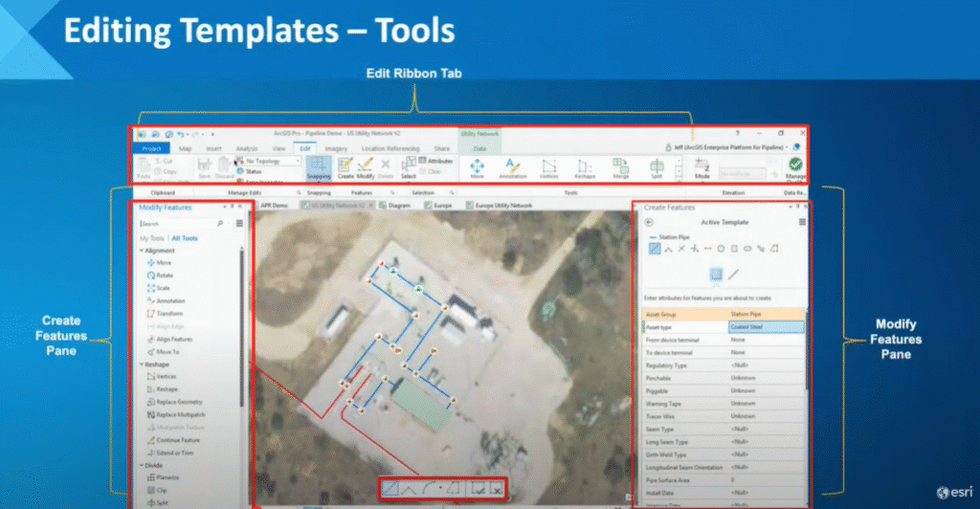Click the Discard edits ribbon button
This screenshot has width=980, height=509.
point(224,168)
